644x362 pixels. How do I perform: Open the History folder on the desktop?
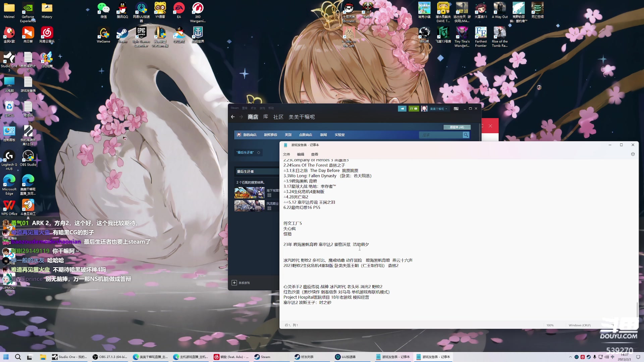[47, 10]
